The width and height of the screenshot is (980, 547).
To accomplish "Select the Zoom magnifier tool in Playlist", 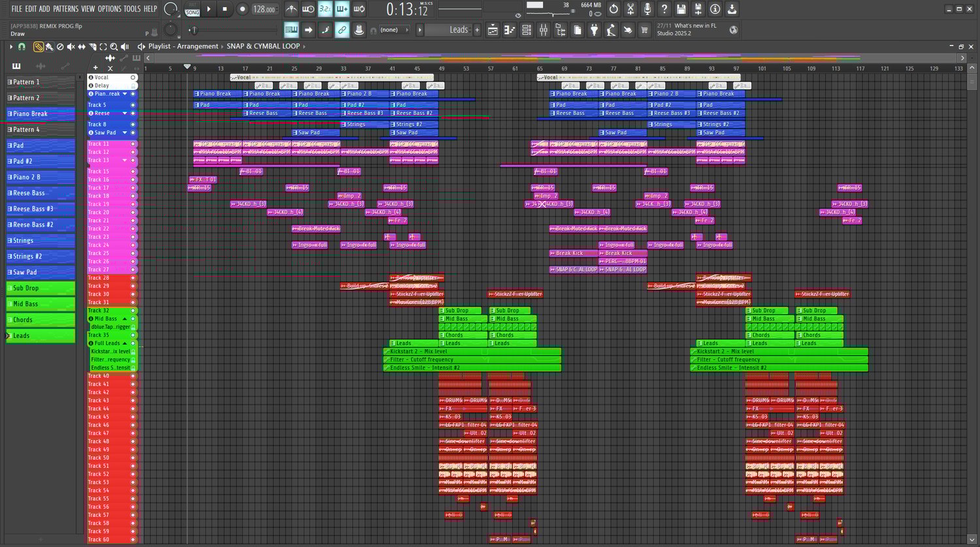I will pos(114,46).
